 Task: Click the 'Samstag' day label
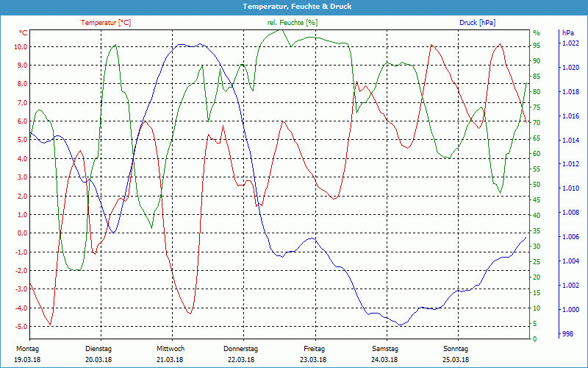click(385, 349)
